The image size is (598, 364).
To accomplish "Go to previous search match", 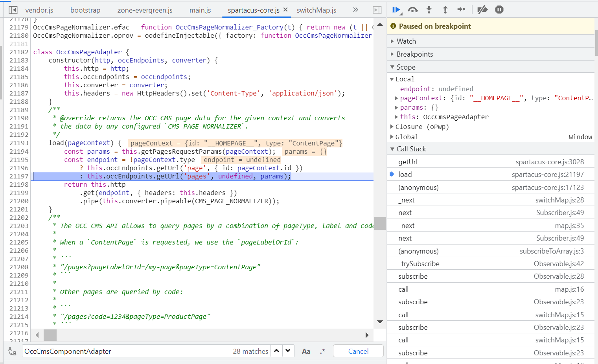I will click(x=277, y=351).
